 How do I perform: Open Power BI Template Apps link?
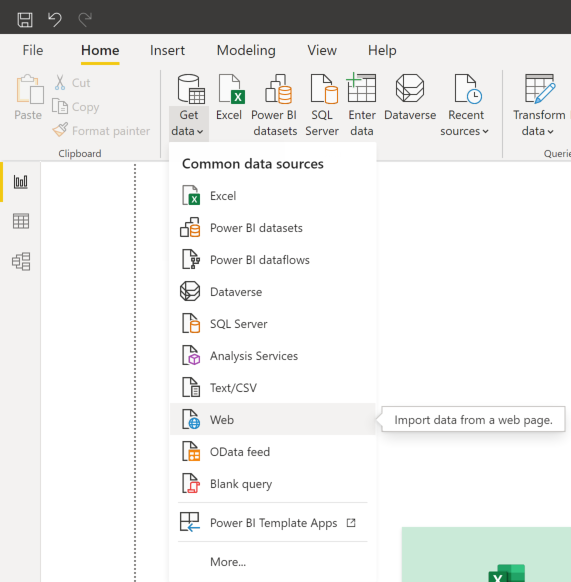(273, 523)
